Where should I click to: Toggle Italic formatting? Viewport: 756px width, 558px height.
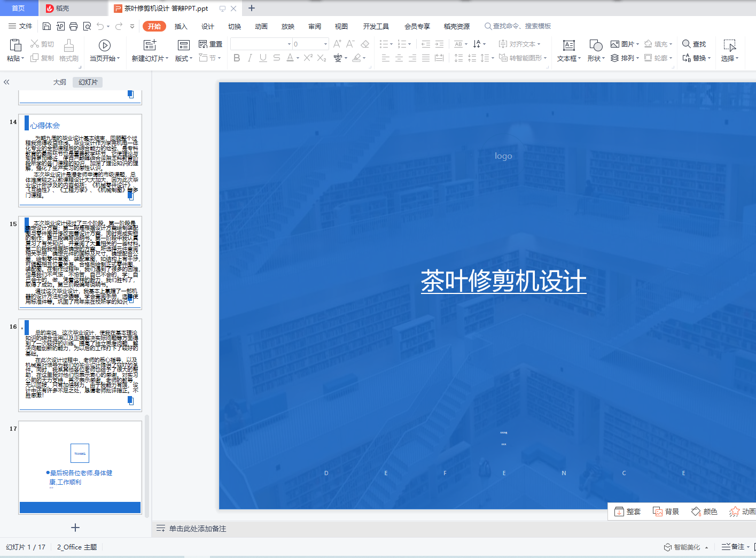coord(250,58)
